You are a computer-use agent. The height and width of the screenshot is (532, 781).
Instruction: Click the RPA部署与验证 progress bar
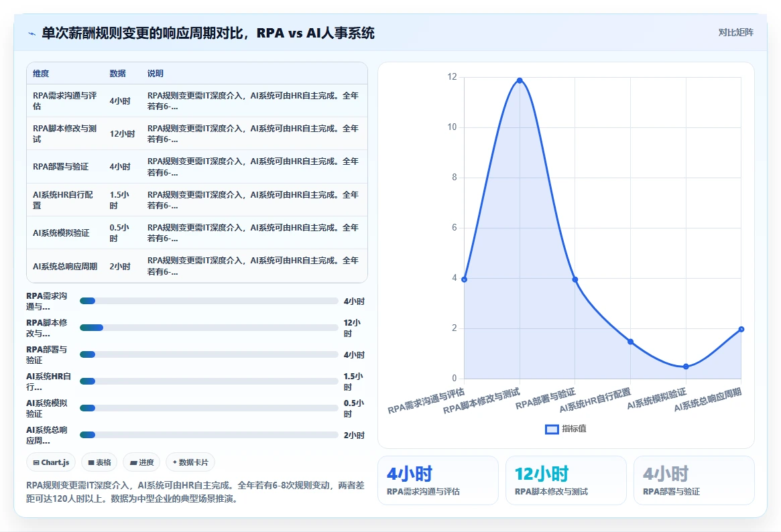[x=208, y=354]
